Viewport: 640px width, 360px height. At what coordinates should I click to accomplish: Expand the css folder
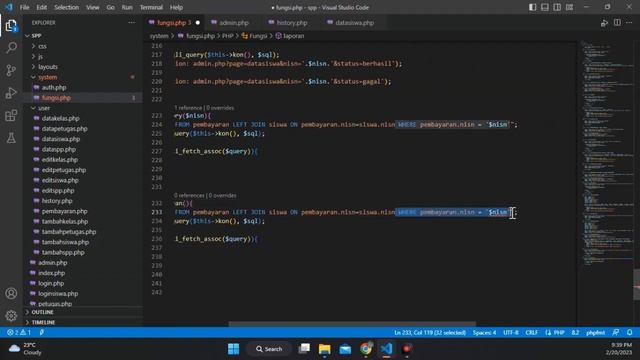(x=42, y=46)
